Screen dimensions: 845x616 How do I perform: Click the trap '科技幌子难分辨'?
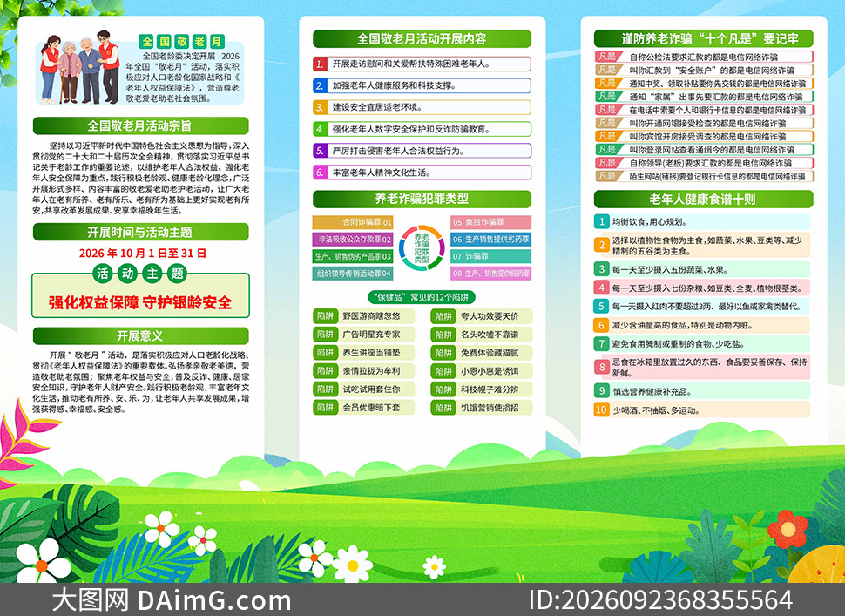point(481,389)
